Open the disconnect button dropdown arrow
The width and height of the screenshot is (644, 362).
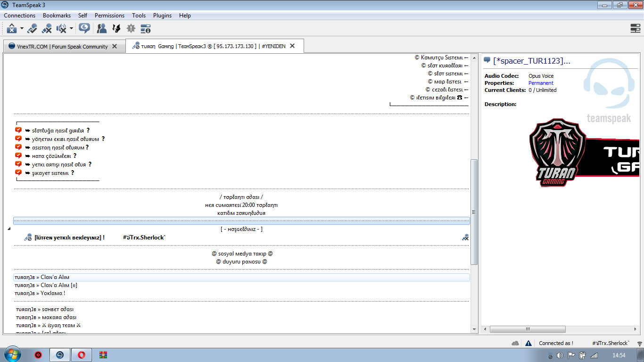(x=22, y=29)
